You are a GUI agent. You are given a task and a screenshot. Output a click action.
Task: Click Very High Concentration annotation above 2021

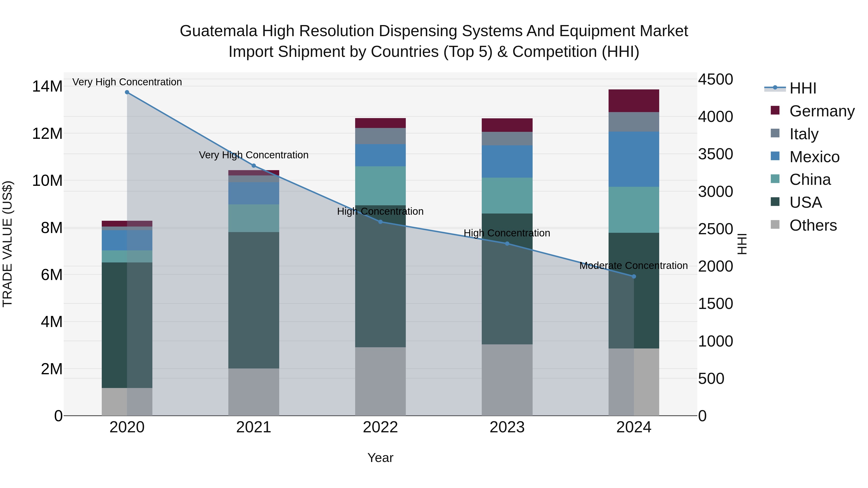coord(254,155)
